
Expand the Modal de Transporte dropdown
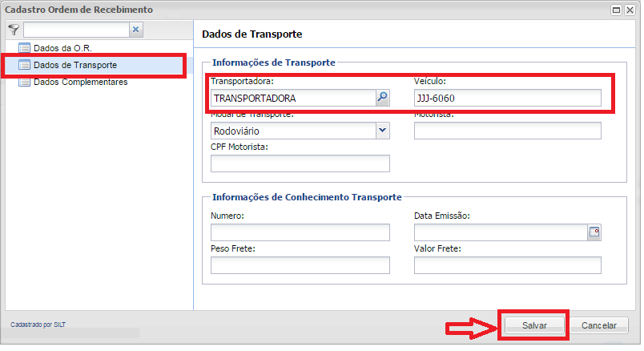click(382, 131)
